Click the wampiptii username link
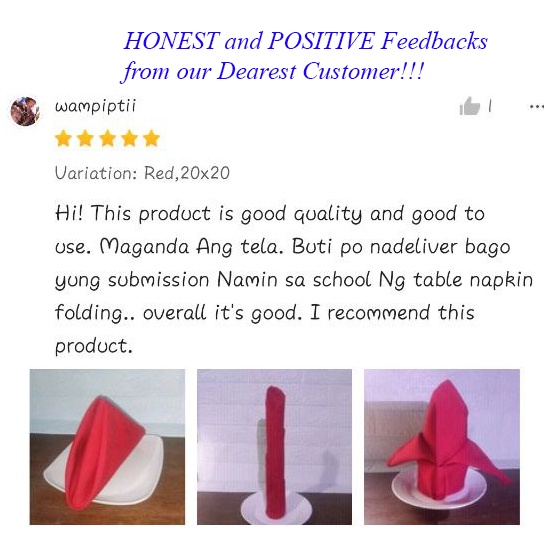This screenshot has width=550, height=550. point(95,106)
